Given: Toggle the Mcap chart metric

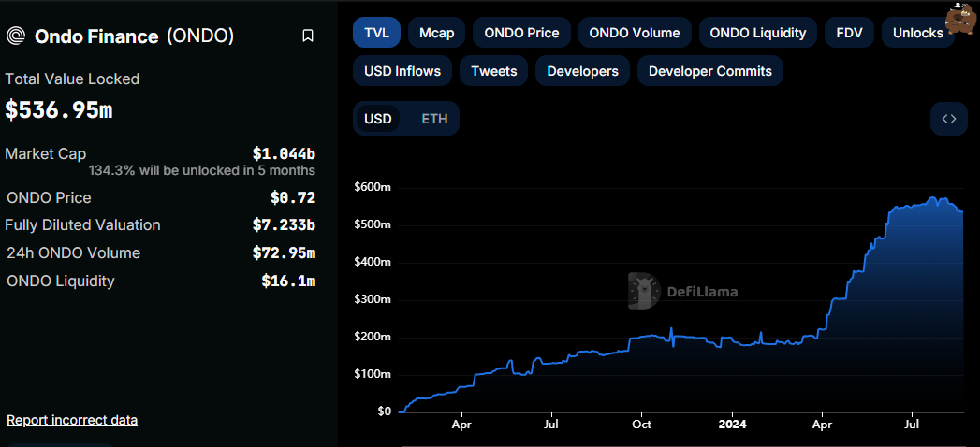Looking at the screenshot, I should pyautogui.click(x=436, y=33).
